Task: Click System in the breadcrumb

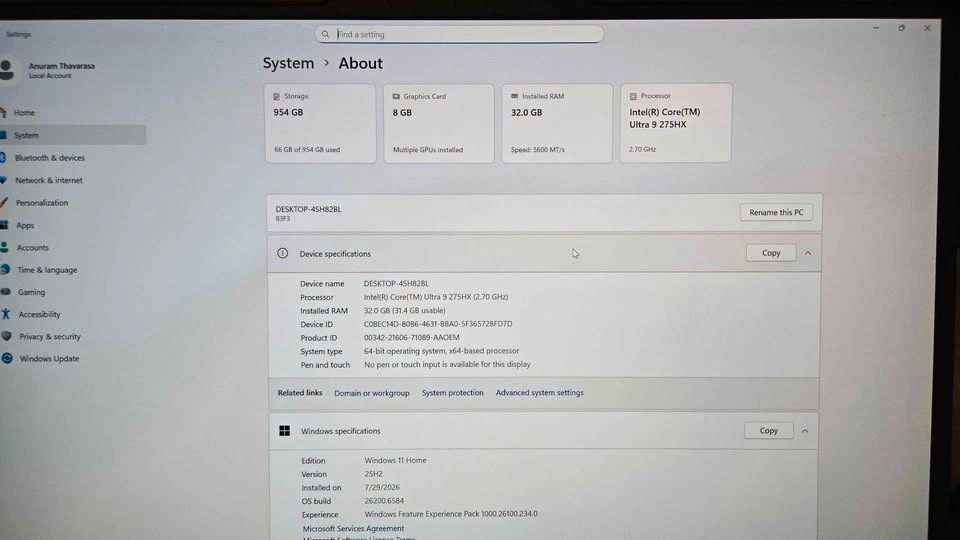Action: coord(288,63)
